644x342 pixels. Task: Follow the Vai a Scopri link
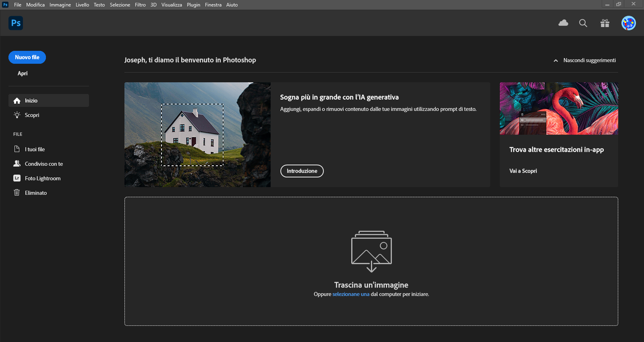point(523,171)
